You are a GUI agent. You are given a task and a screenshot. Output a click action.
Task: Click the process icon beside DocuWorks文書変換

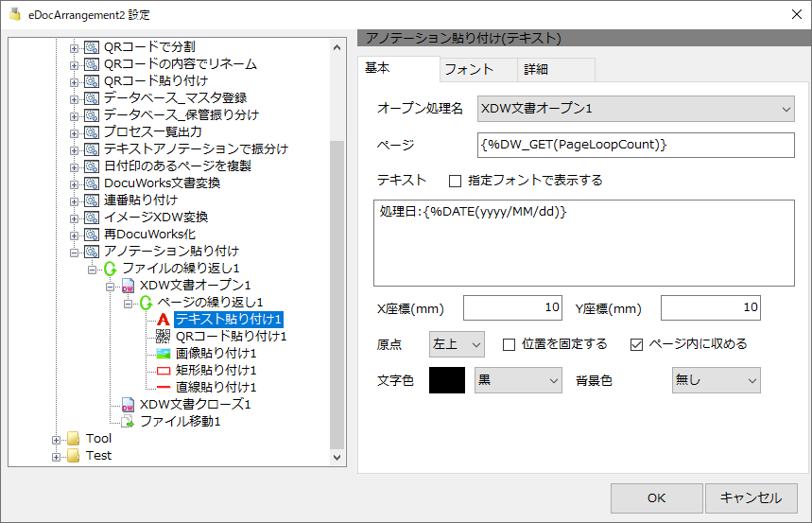pyautogui.click(x=92, y=184)
